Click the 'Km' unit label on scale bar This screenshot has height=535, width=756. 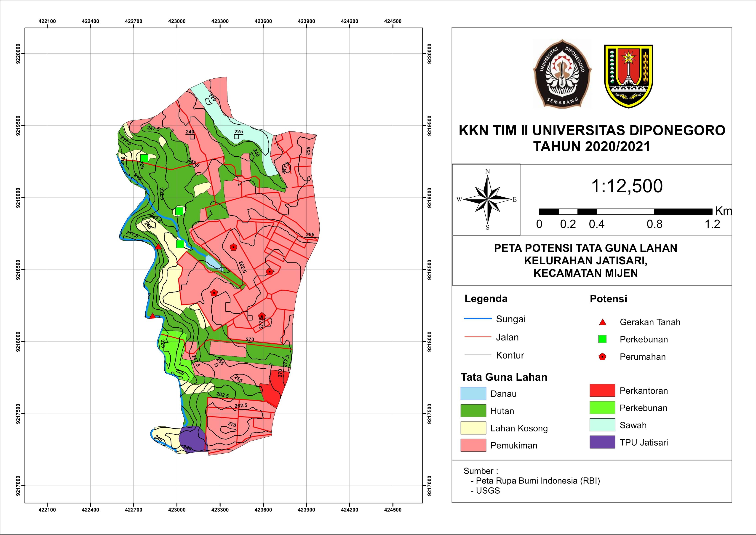click(x=723, y=211)
